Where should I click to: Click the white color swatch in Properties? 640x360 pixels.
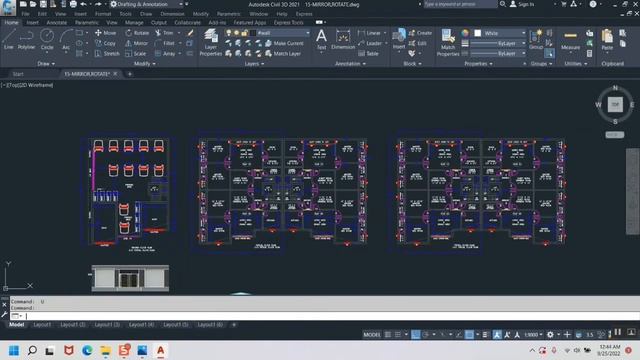click(x=477, y=33)
